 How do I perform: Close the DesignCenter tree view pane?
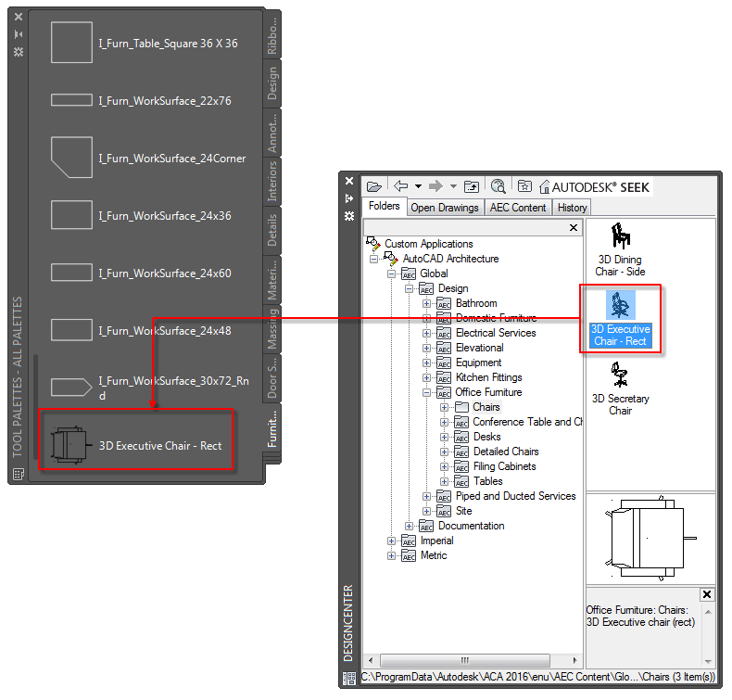pyautogui.click(x=574, y=227)
